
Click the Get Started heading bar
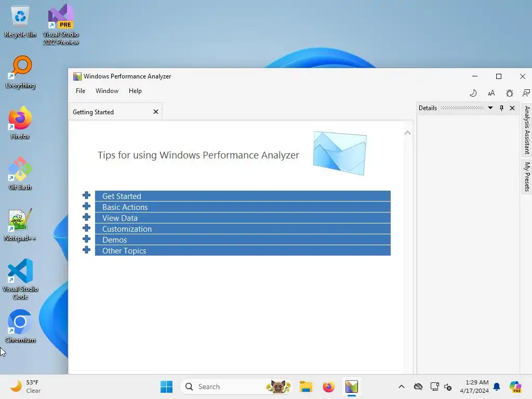point(243,196)
